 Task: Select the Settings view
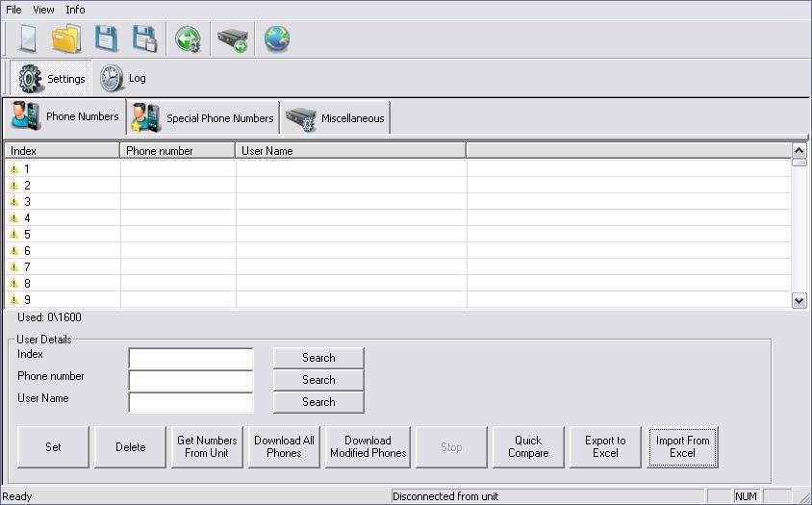[x=53, y=78]
